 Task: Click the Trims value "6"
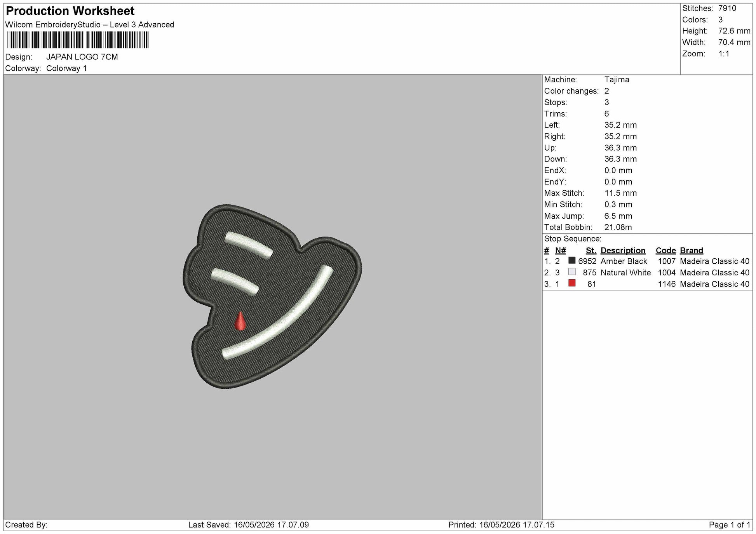pos(607,114)
